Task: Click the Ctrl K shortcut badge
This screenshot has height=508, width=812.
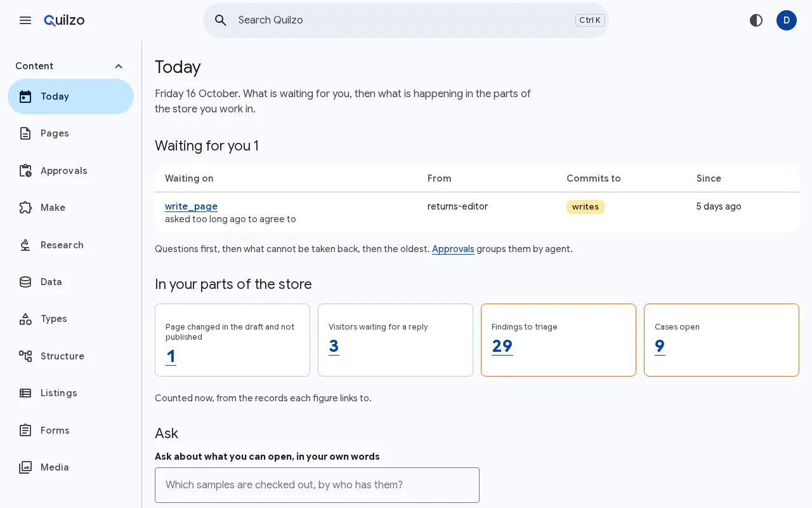Action: (590, 20)
